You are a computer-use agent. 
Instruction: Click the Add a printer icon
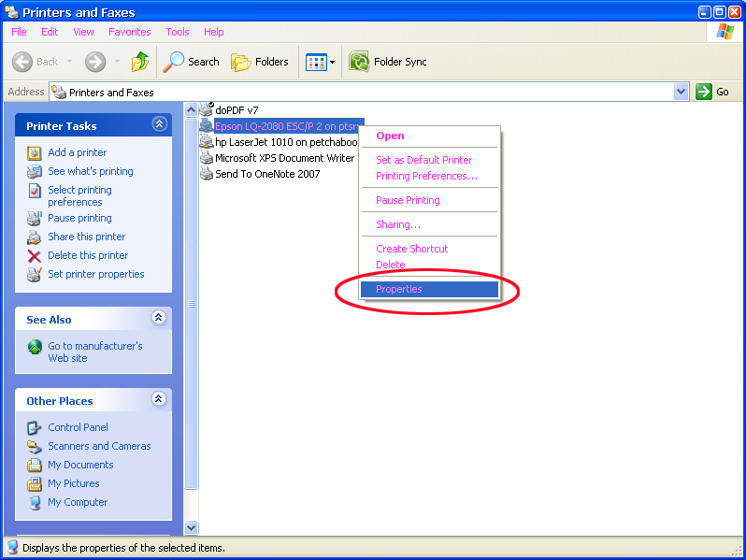point(35,152)
